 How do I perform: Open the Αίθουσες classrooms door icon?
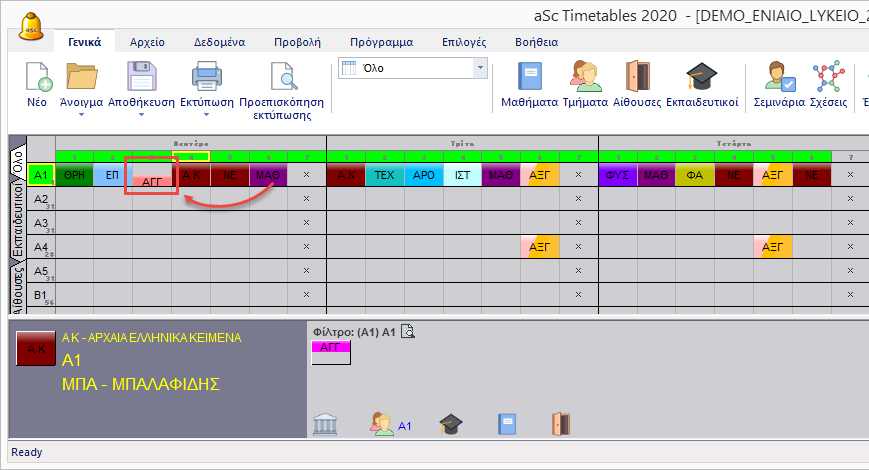coord(638,78)
